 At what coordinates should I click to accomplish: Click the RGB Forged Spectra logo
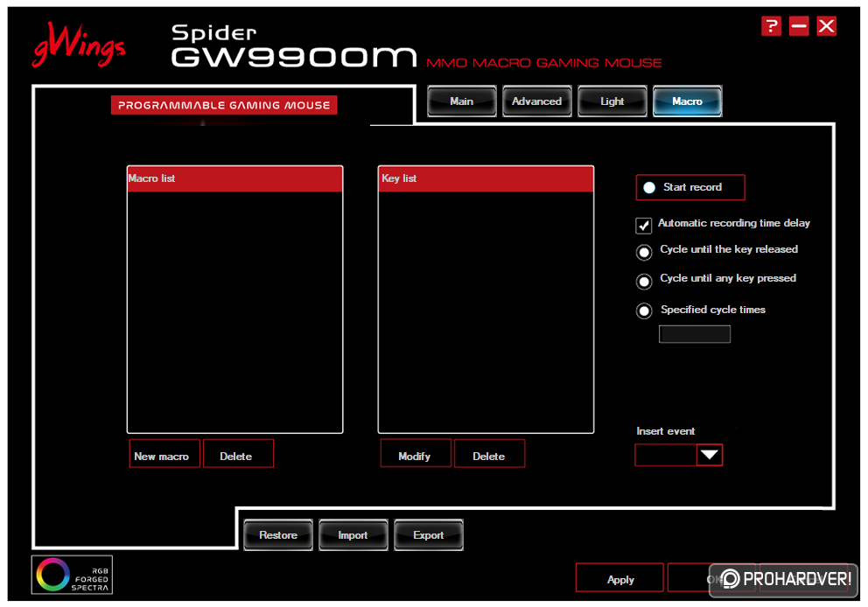click(x=72, y=575)
